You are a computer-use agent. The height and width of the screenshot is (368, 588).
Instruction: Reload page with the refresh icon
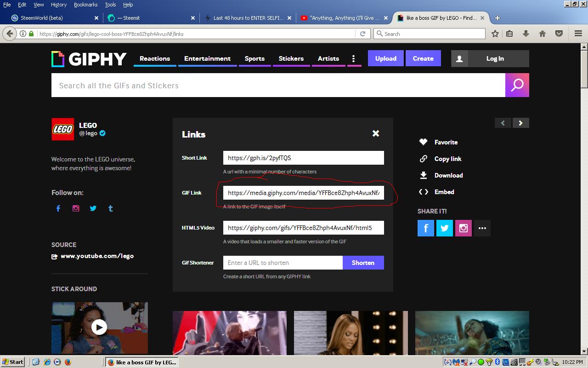click(x=362, y=34)
